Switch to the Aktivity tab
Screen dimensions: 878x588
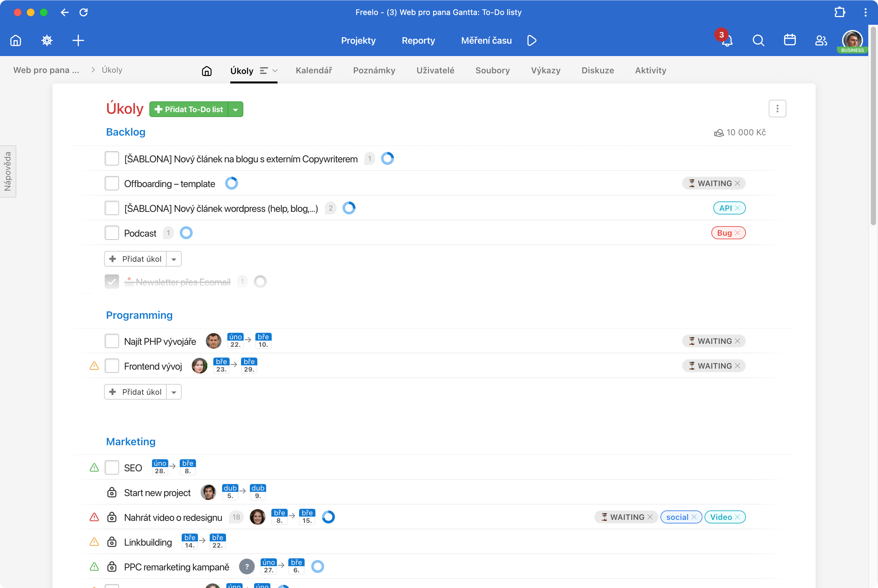coord(651,70)
